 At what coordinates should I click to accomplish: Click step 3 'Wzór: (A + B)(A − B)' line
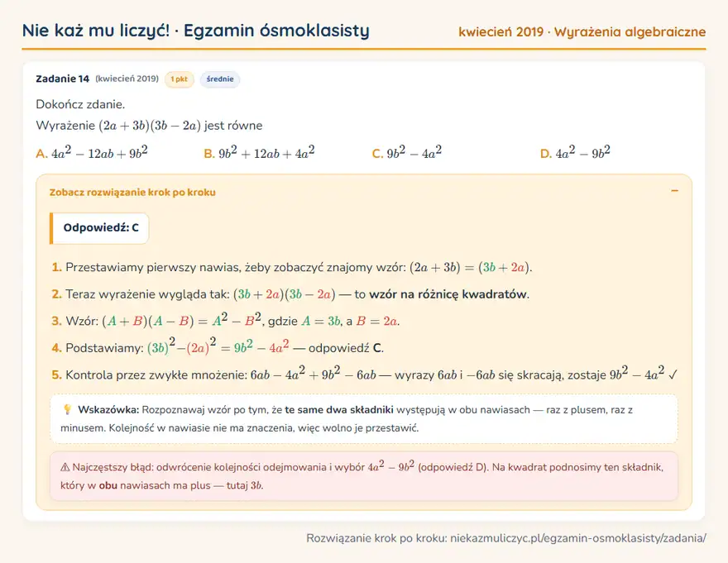(x=226, y=320)
